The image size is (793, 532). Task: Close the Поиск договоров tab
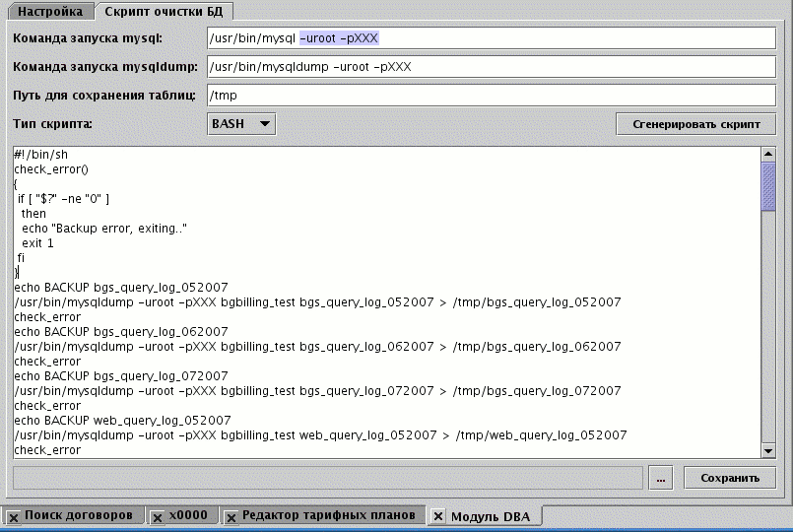pyautogui.click(x=13, y=516)
